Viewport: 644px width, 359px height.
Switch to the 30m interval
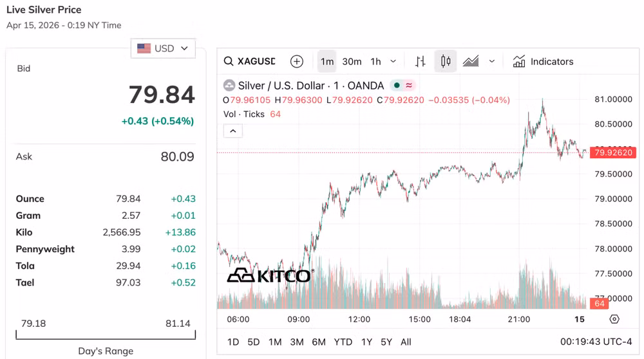click(352, 62)
